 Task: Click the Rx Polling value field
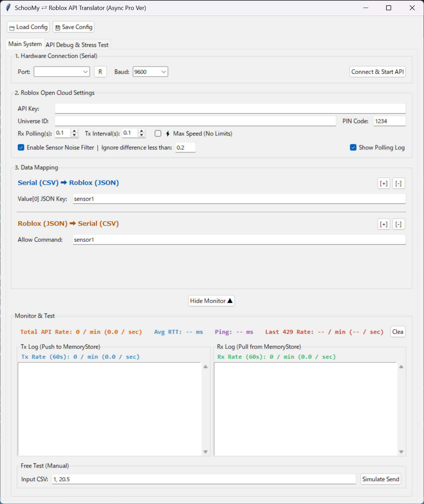[63, 133]
